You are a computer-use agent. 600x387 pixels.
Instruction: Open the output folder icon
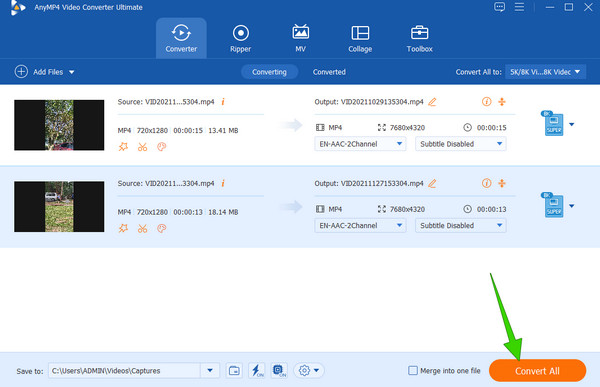click(x=234, y=371)
